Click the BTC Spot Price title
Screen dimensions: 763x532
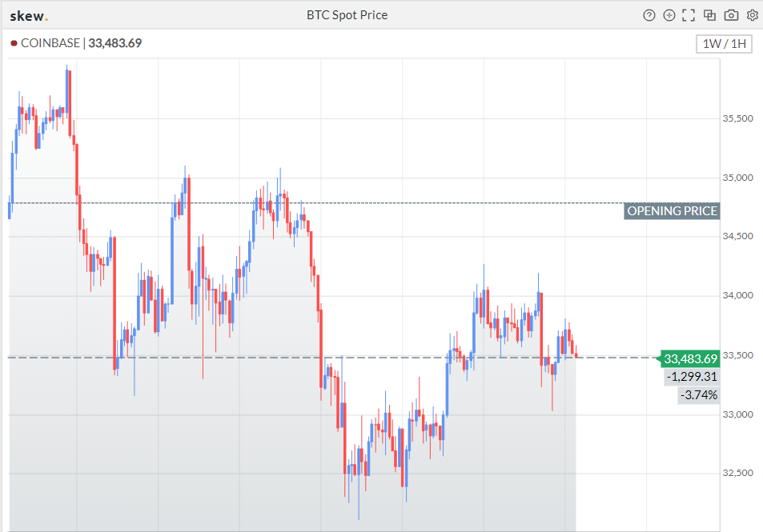(347, 15)
